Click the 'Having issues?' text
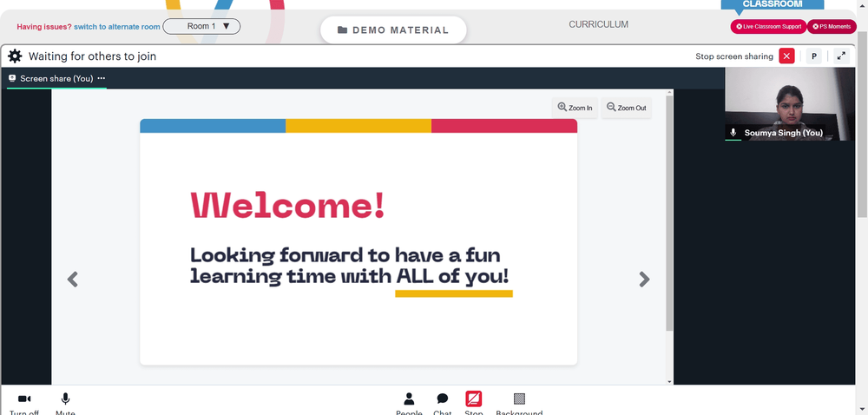The height and width of the screenshot is (415, 868). [x=44, y=27]
